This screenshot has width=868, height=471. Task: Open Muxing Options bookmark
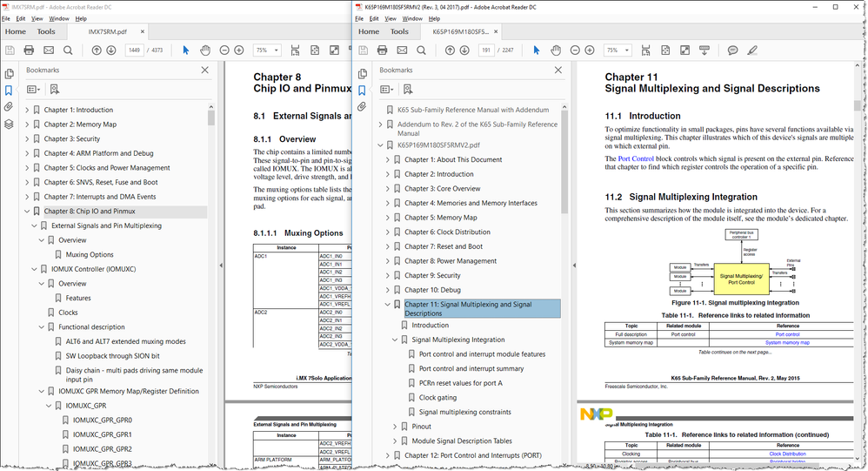point(90,255)
